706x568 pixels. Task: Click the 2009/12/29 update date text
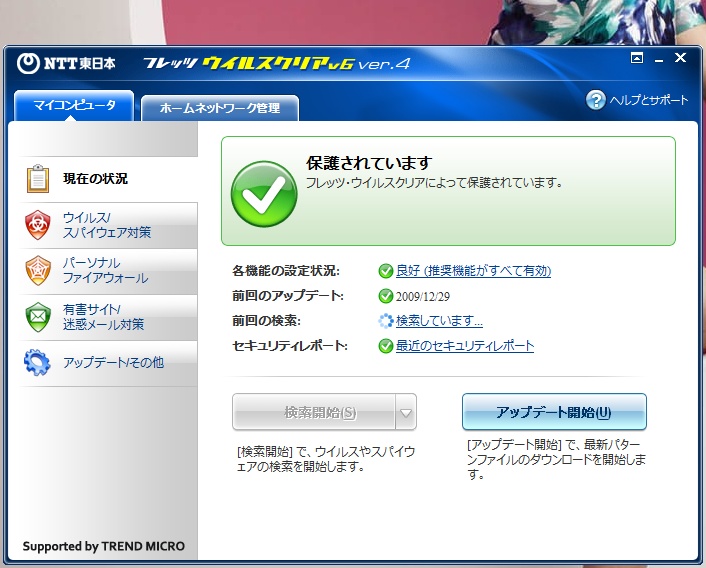tap(422, 297)
